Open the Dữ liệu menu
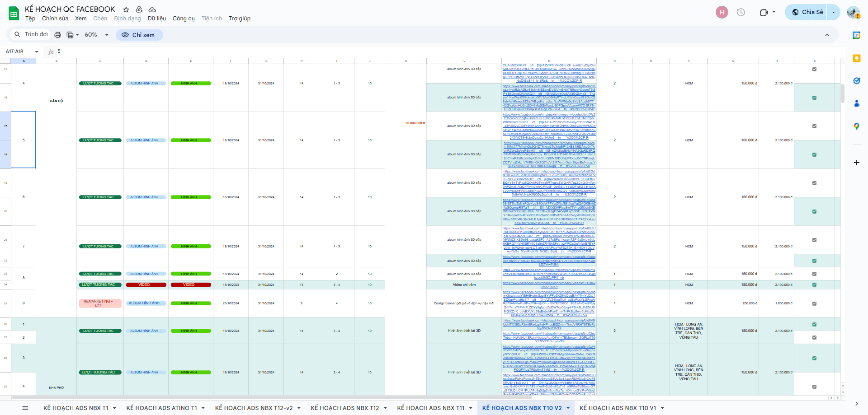This screenshot has height=415, width=868. click(x=156, y=19)
